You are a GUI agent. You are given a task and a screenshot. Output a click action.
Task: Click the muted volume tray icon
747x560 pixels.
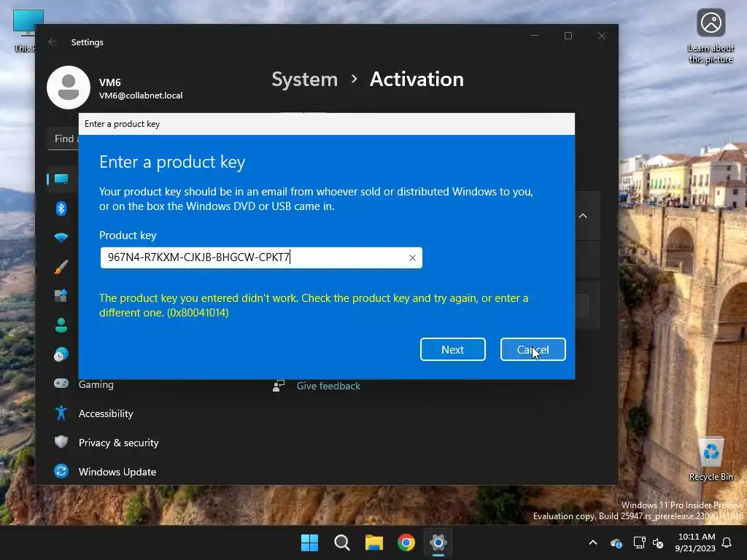tap(658, 542)
